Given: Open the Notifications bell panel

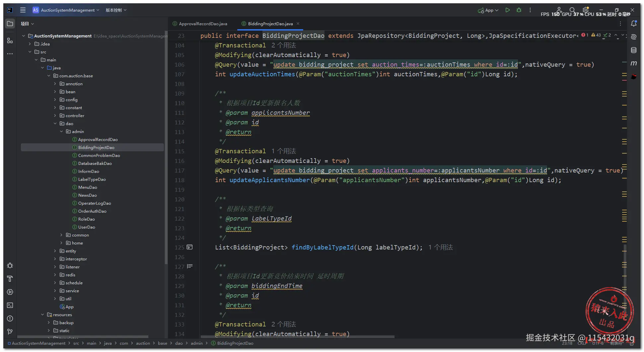Looking at the screenshot, I should pyautogui.click(x=634, y=24).
